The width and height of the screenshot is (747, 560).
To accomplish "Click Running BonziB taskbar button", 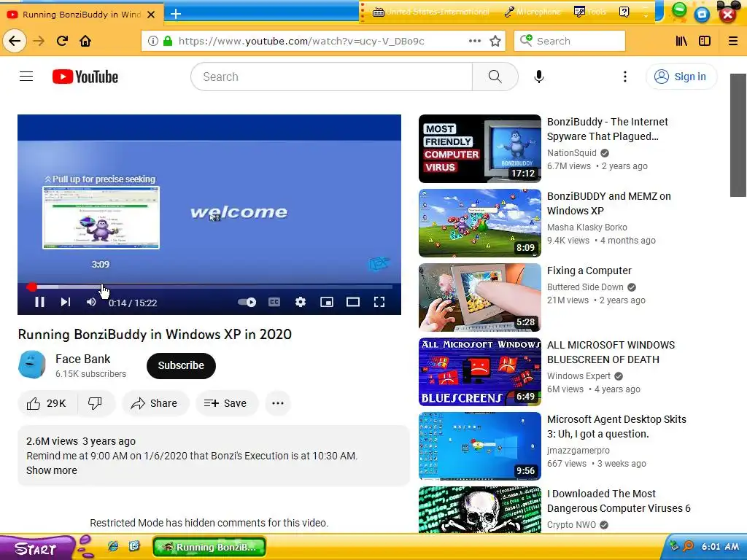I will 209,547.
